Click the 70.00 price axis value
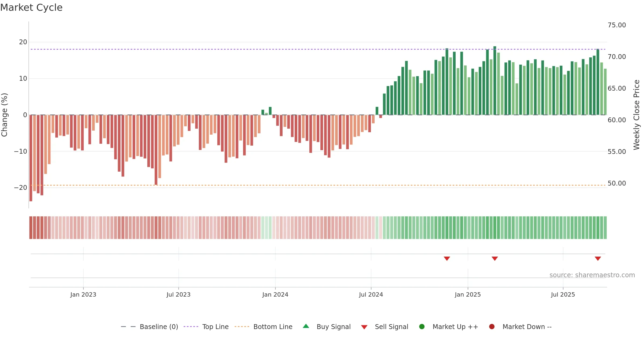The height and width of the screenshot is (362, 644). tap(617, 57)
